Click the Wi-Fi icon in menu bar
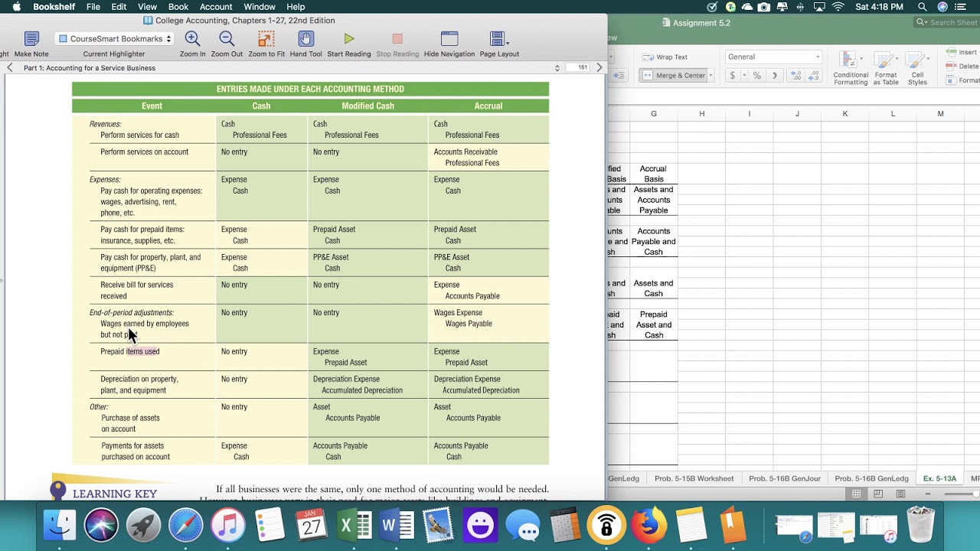 tap(838, 7)
